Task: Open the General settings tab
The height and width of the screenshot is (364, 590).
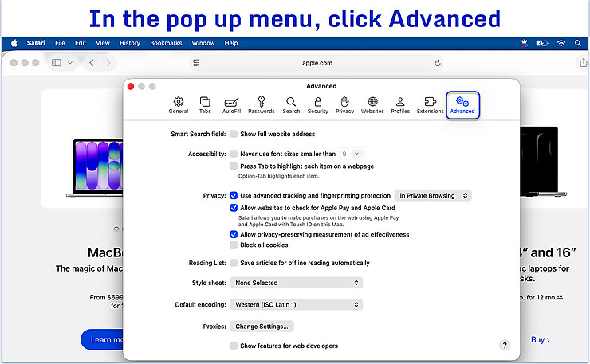Action: (x=179, y=105)
